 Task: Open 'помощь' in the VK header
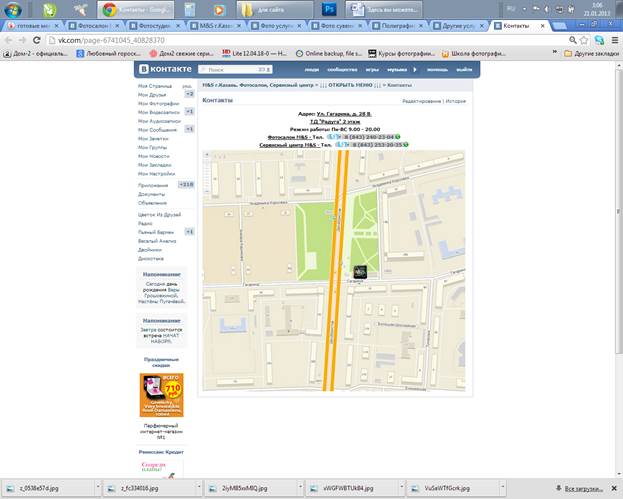(x=437, y=70)
